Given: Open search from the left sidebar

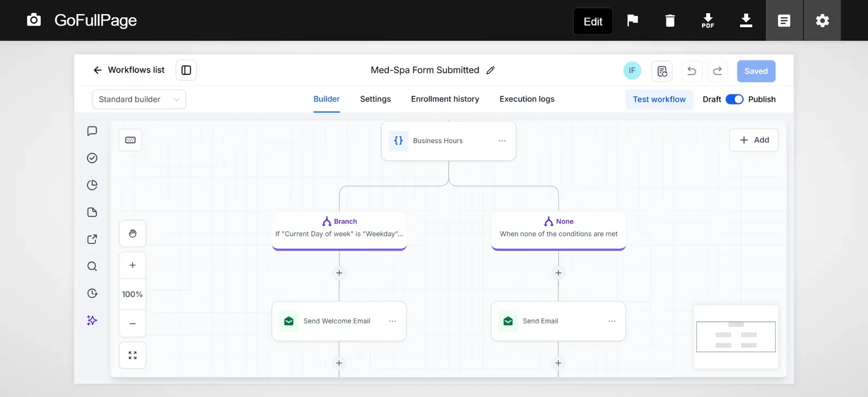Looking at the screenshot, I should [92, 266].
